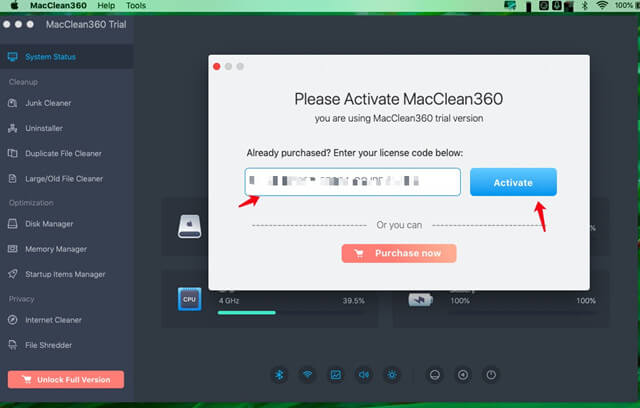
Task: Open the MacClean360 app menu
Action: (x=58, y=5)
